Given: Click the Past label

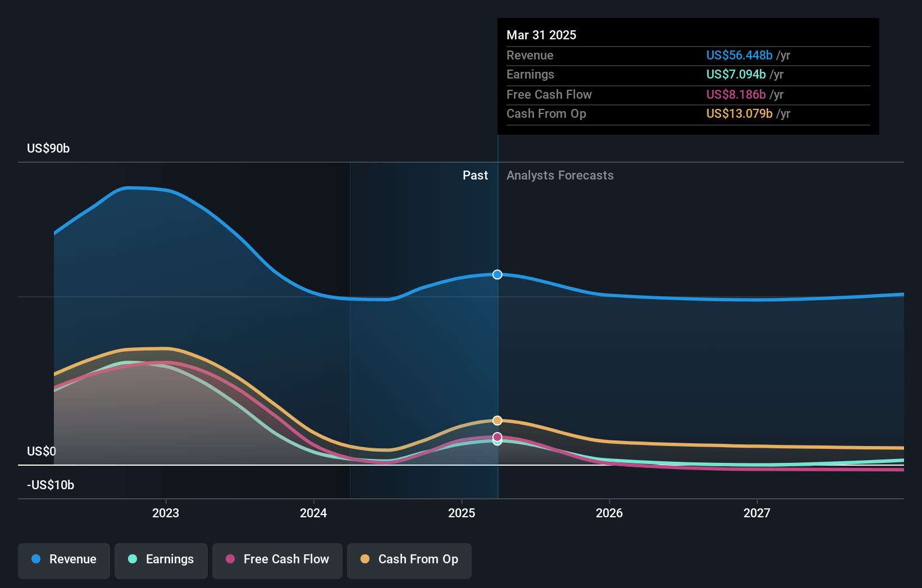Looking at the screenshot, I should 475,175.
